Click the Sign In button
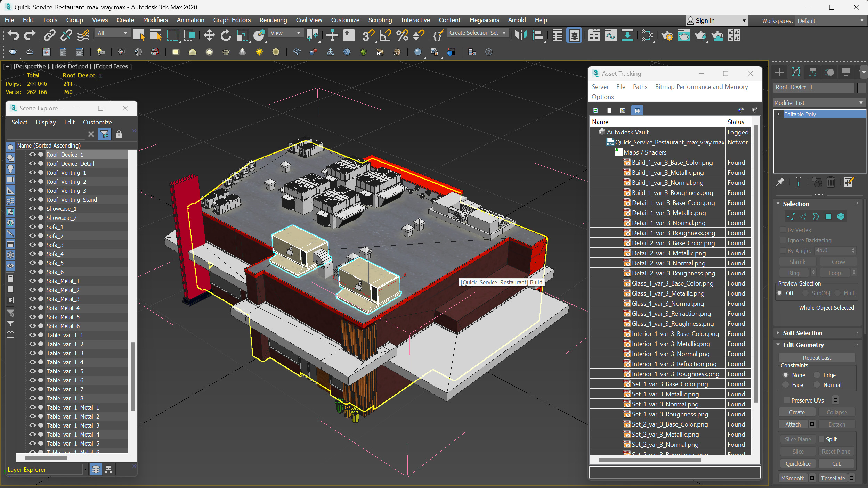Viewport: 868px width, 488px height. tap(717, 21)
